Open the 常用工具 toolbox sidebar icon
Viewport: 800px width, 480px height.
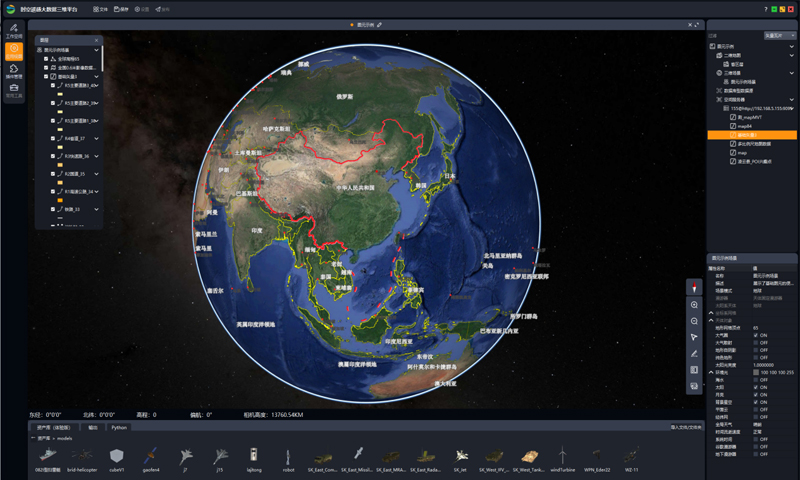coord(13,91)
